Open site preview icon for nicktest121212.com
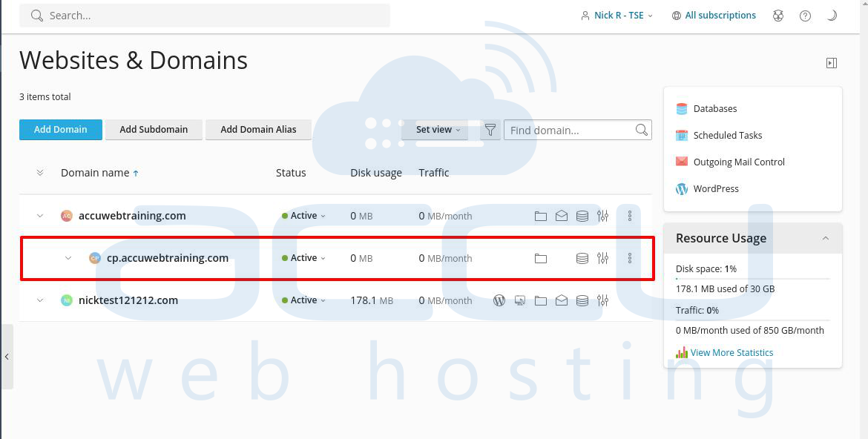Image resolution: width=868 pixels, height=439 pixels. click(x=520, y=300)
